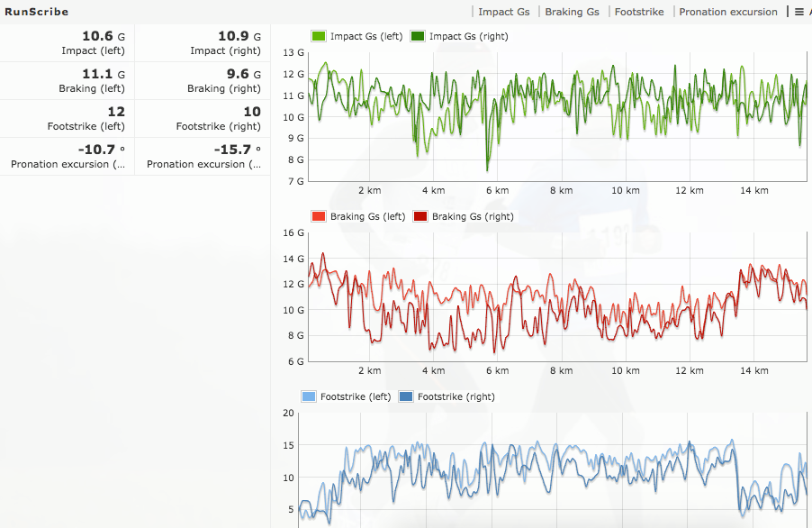Toggle Impact Gs (left) legend series

tap(356, 36)
